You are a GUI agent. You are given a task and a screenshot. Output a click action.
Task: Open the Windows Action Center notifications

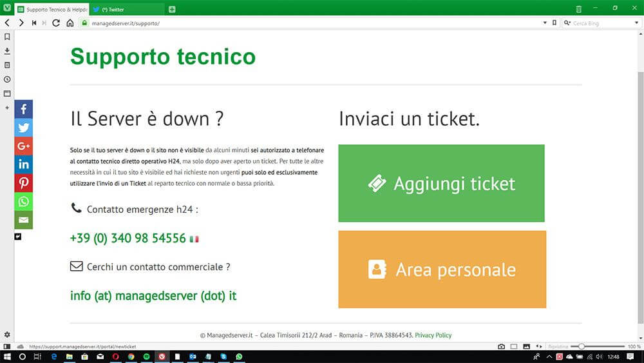(x=630, y=357)
